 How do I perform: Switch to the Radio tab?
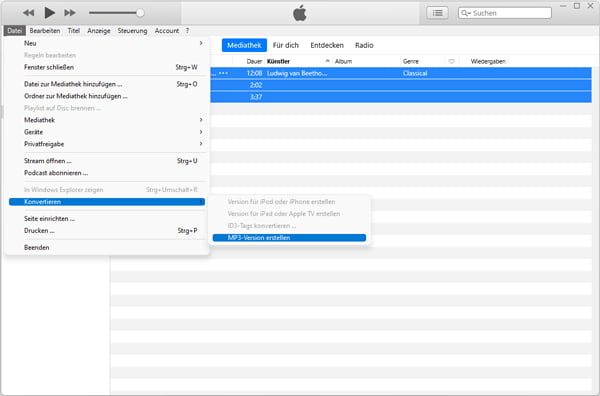pos(364,45)
